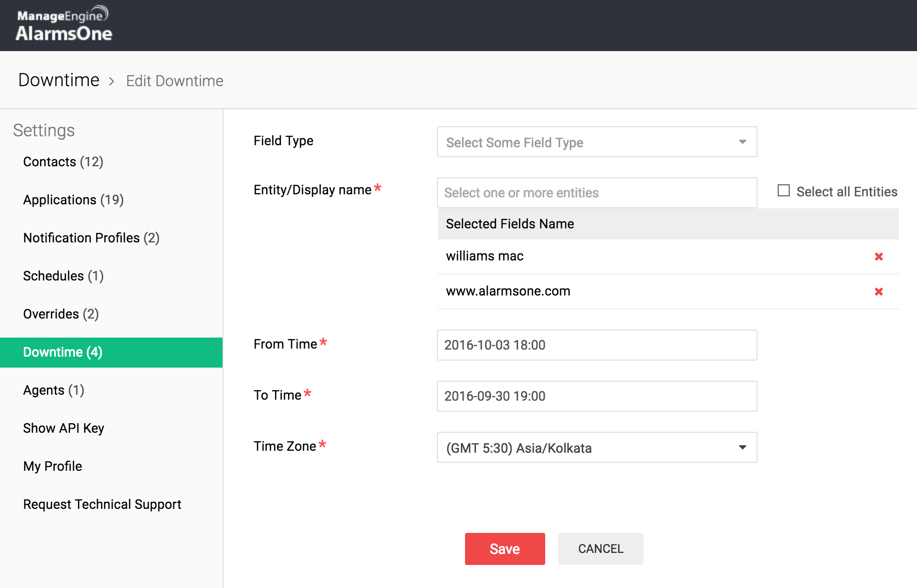
Task: Open the Time Zone dropdown
Action: 597,447
